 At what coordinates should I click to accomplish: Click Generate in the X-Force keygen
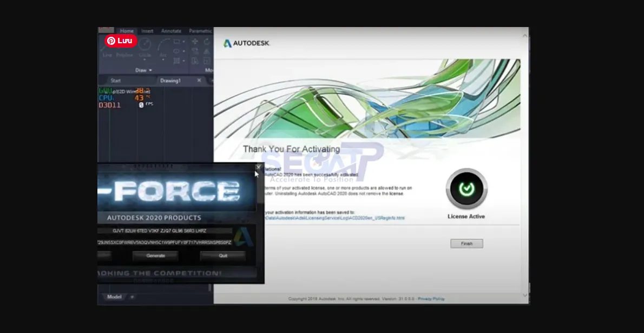(x=155, y=256)
